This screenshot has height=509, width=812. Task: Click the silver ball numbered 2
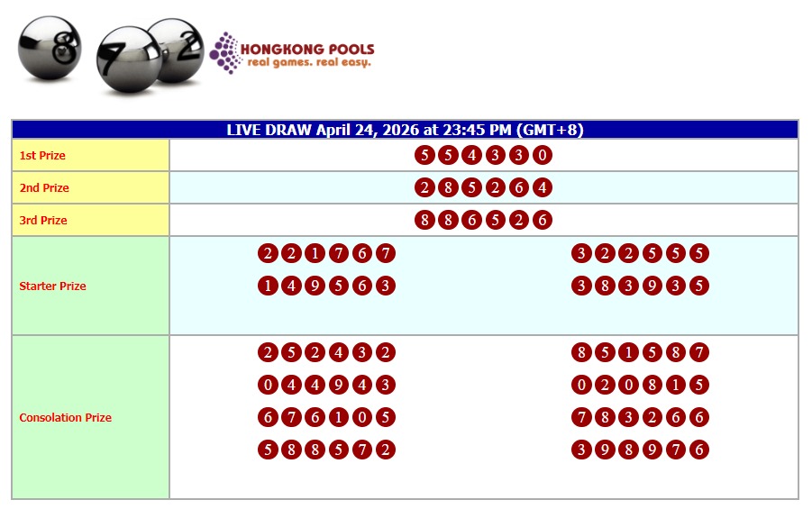click(x=178, y=50)
